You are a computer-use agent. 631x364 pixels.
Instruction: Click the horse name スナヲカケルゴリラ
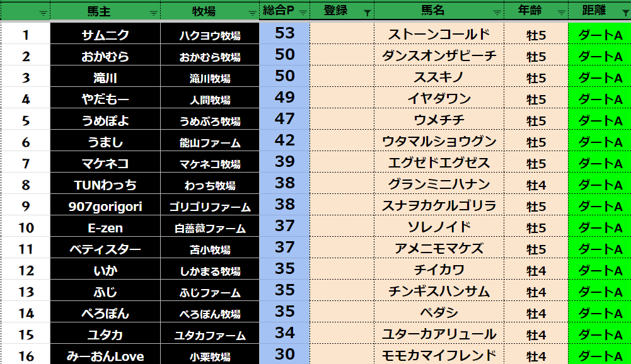click(439, 207)
